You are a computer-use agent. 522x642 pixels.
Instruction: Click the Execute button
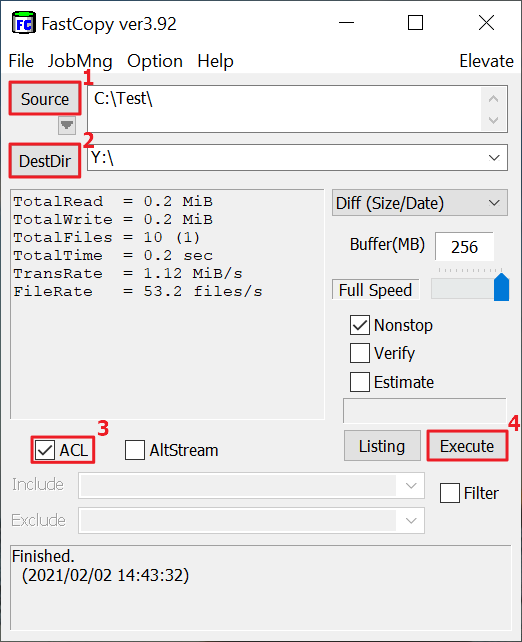(x=467, y=446)
